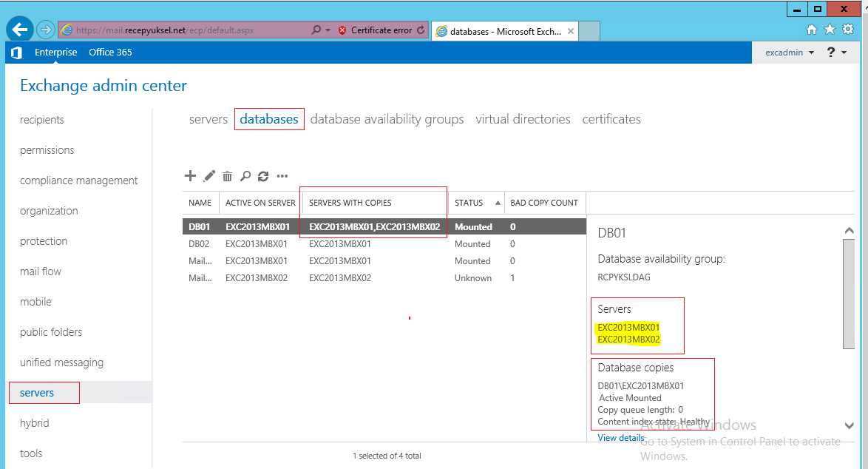Open the help question mark menu
Viewport: 868px width, 469px height.
tap(831, 52)
